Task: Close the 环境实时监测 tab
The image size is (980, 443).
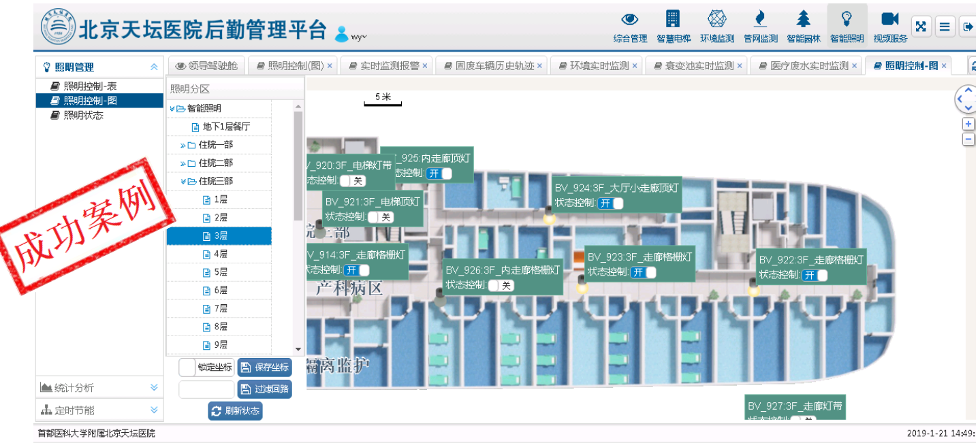Action: pyautogui.click(x=635, y=66)
